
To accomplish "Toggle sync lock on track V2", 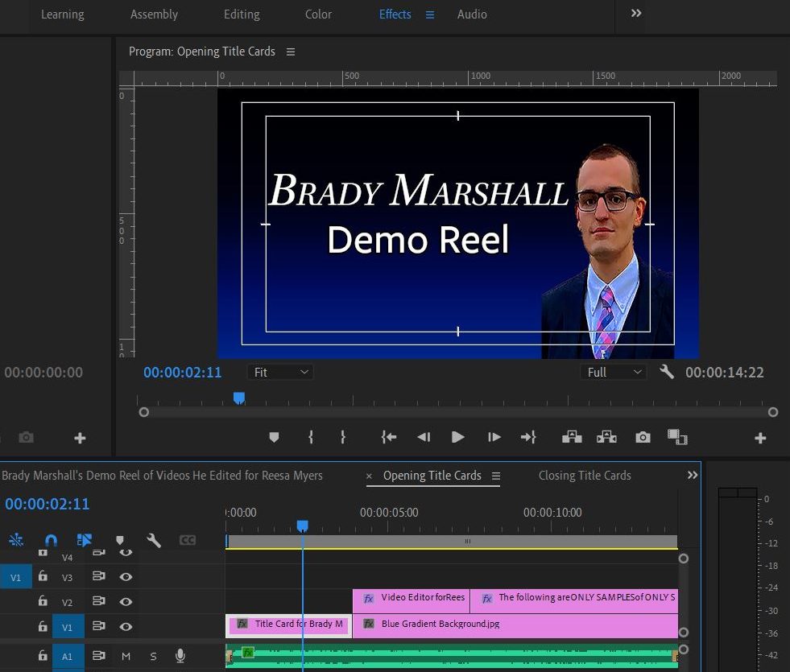I will [99, 600].
